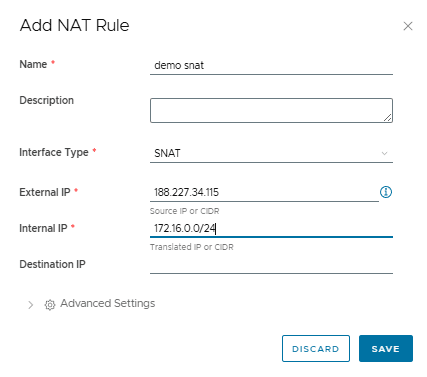
Task: Expand Advanced Settings with the chevron arrow
Action: [31, 305]
